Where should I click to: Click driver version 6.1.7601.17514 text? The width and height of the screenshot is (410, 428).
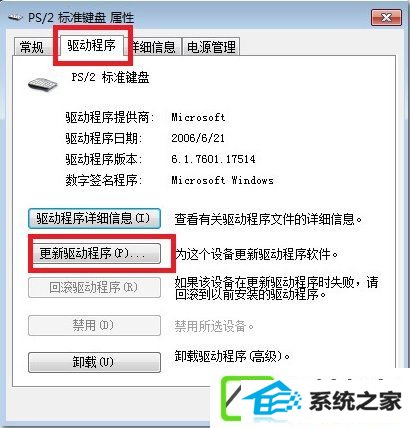point(213,159)
